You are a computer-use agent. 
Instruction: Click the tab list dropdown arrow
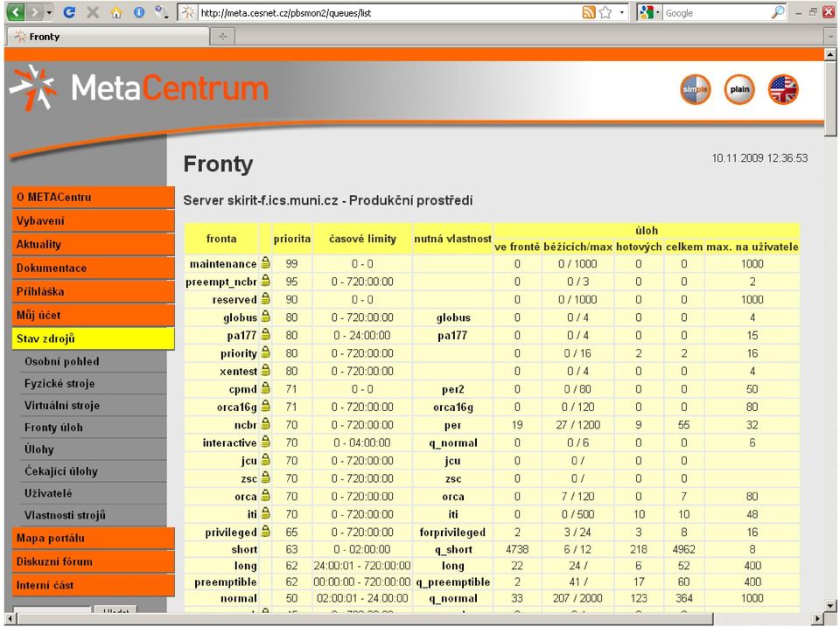(x=830, y=37)
